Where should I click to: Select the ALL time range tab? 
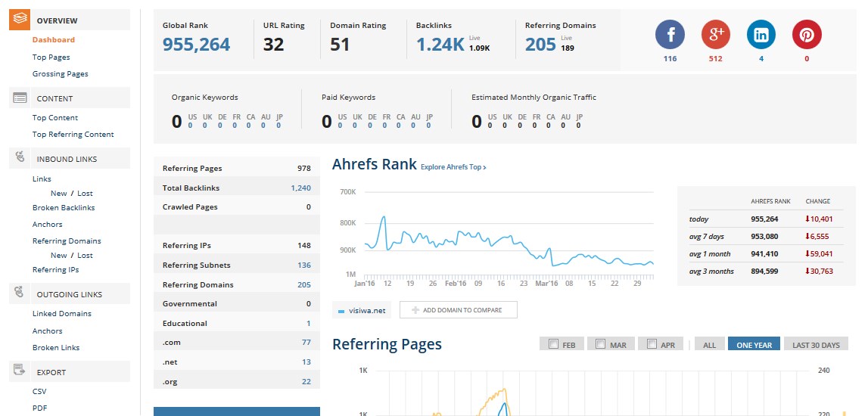(x=709, y=343)
